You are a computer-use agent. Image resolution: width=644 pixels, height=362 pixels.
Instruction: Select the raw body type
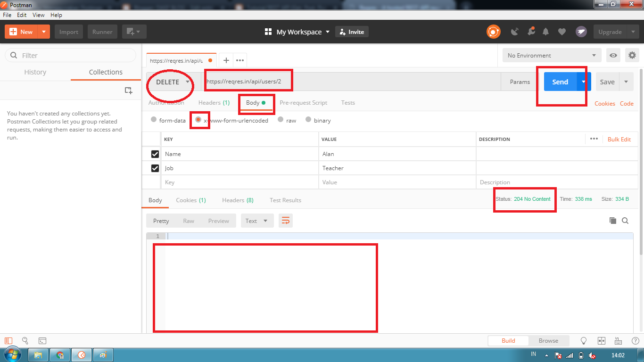280,120
